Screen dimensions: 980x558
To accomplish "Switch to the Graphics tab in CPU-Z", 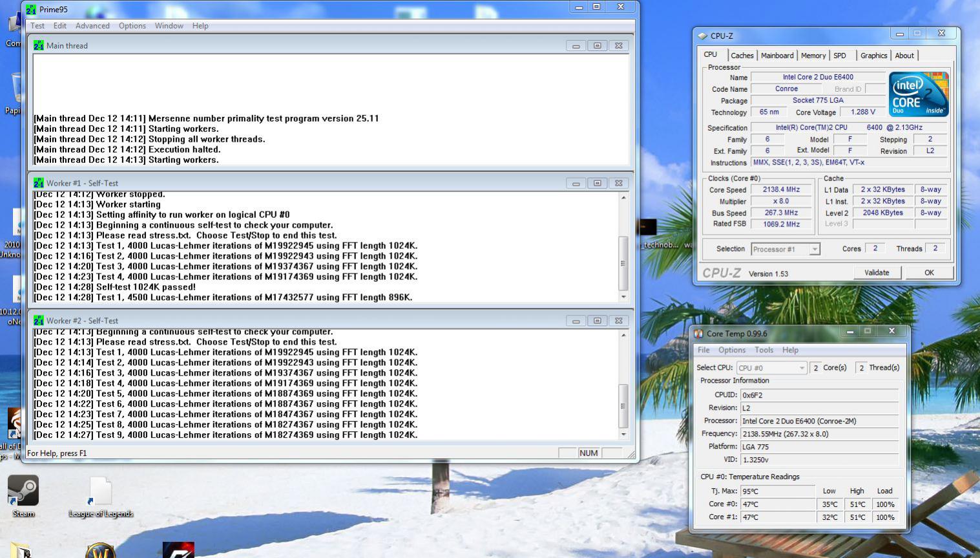I will pos(874,56).
